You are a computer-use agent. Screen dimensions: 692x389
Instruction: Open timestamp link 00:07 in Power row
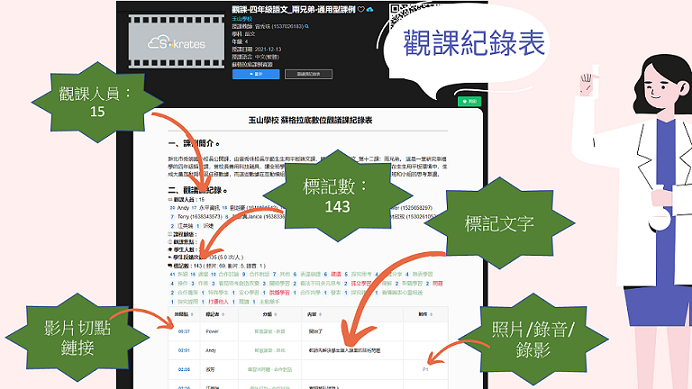point(184,331)
